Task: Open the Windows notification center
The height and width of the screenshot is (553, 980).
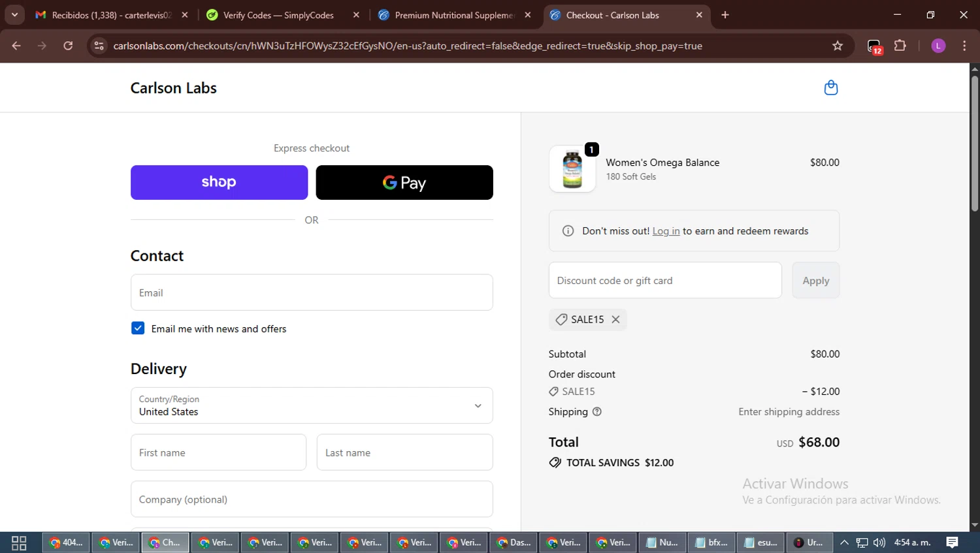Action: (x=952, y=543)
